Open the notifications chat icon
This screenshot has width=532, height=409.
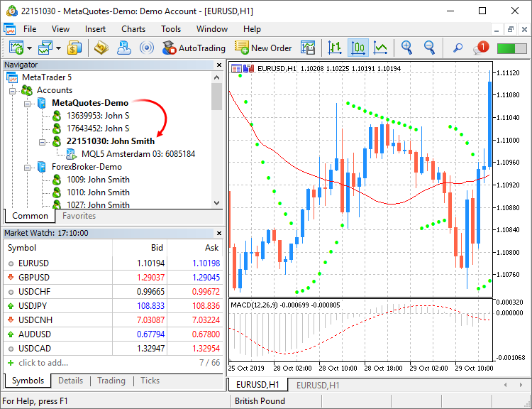[480, 48]
